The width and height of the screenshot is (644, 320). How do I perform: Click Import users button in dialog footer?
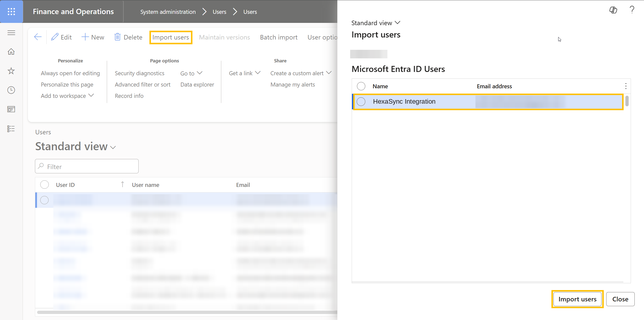coord(577,299)
